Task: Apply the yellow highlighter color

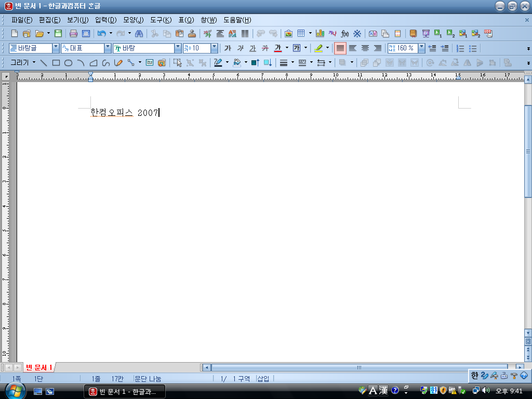Action: [x=318, y=48]
